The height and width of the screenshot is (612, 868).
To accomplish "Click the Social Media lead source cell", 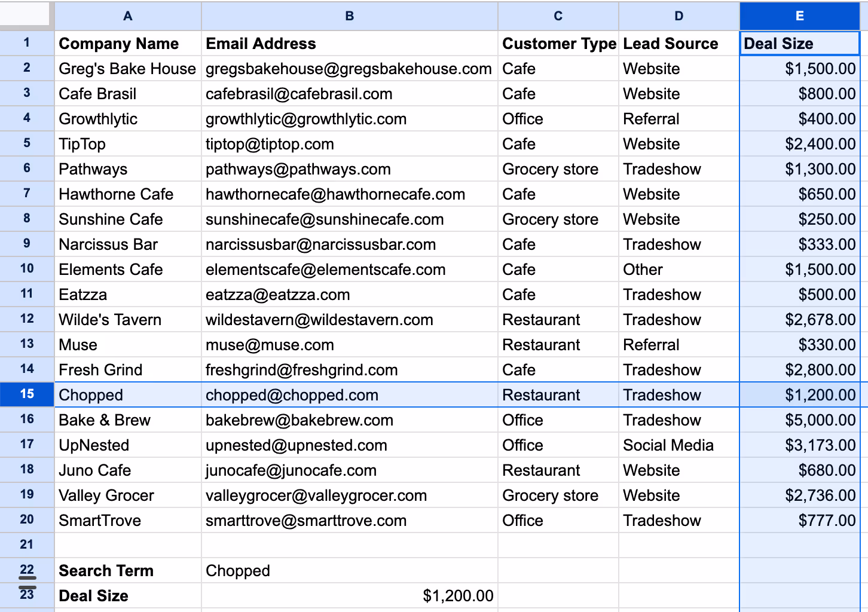I will click(x=679, y=445).
